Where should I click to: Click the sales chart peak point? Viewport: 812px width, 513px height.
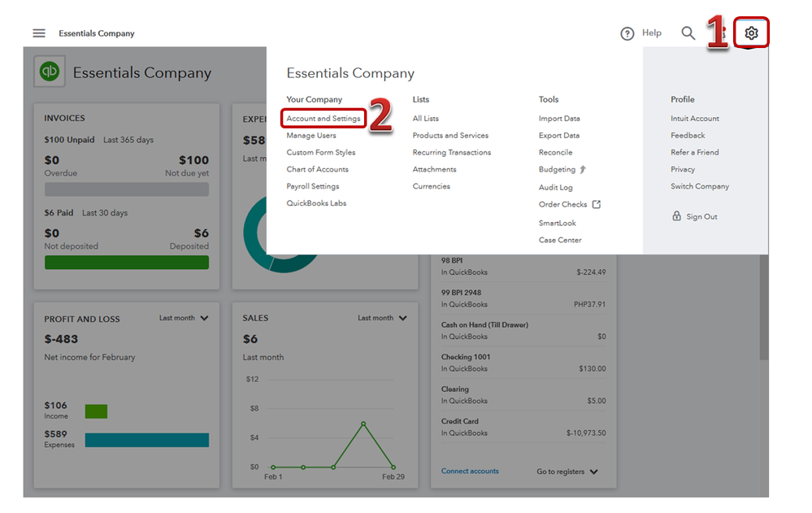click(363, 424)
